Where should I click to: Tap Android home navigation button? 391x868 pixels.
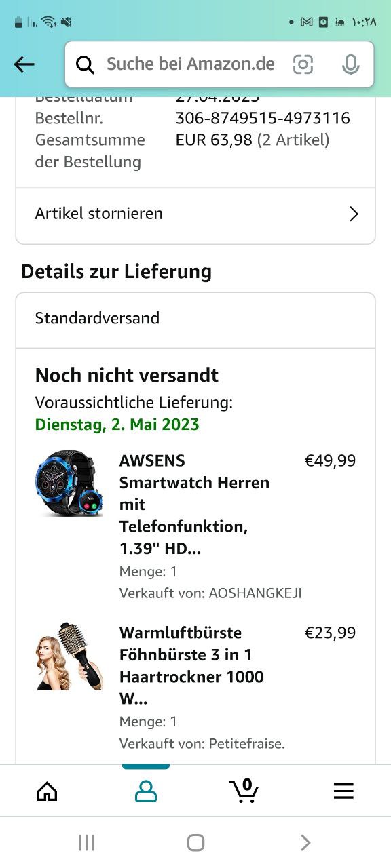[195, 842]
